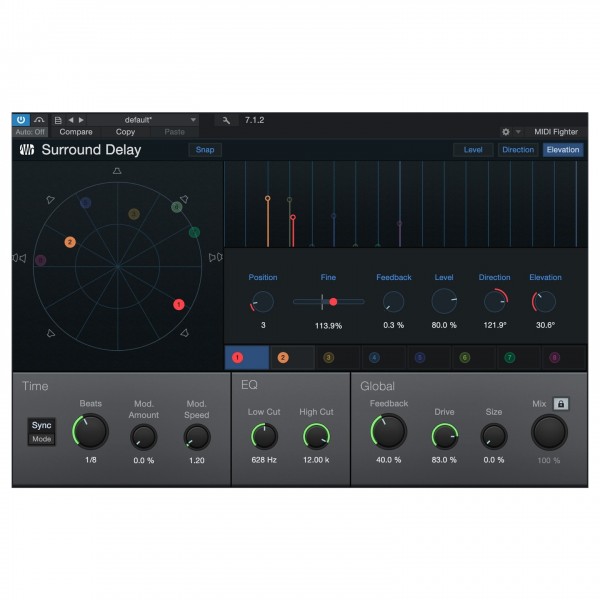600x600 pixels.
Task: Click the purple tap marker in graph
Action: pyautogui.click(x=399, y=223)
